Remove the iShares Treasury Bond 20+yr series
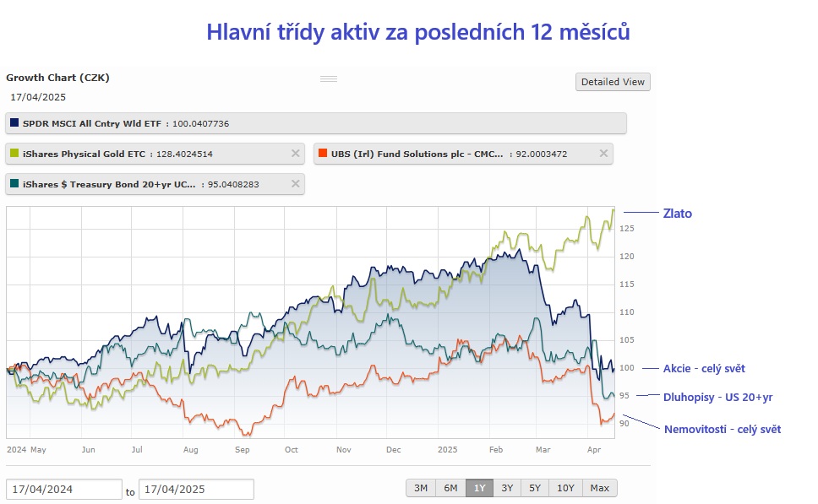Screen dimensions: 818x504 coord(295,184)
